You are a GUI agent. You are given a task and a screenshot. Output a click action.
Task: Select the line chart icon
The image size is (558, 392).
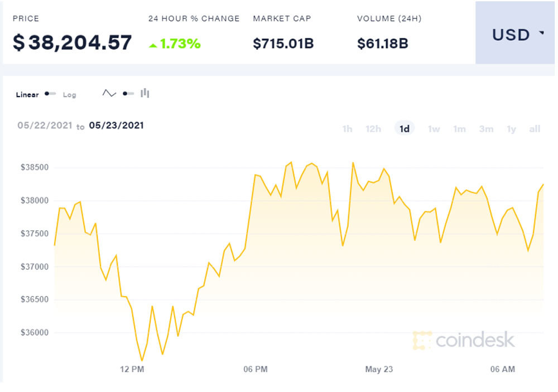[109, 93]
